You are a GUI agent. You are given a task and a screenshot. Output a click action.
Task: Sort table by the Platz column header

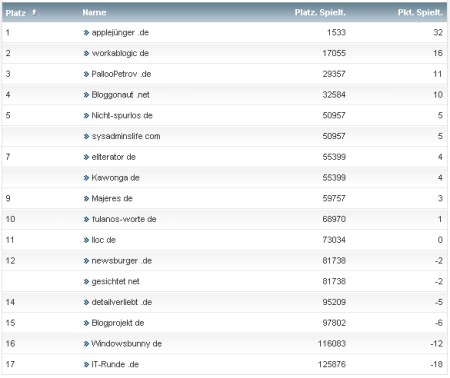point(16,13)
